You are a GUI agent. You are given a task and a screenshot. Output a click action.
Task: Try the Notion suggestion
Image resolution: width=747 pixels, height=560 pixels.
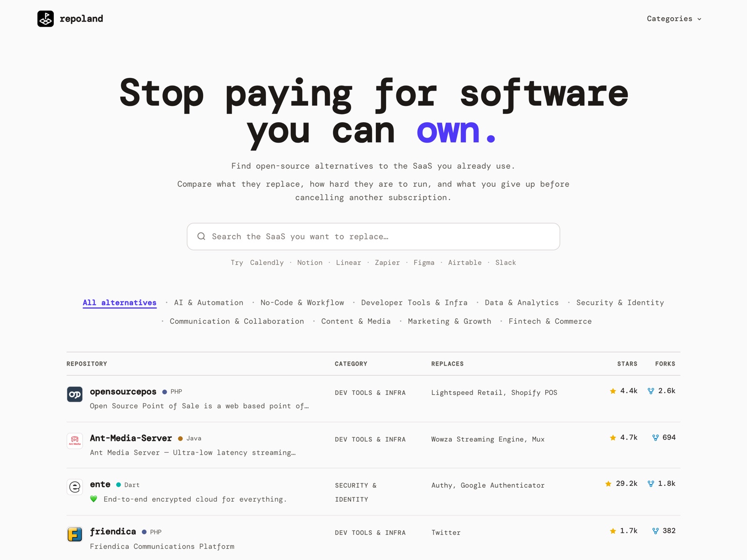tap(310, 263)
